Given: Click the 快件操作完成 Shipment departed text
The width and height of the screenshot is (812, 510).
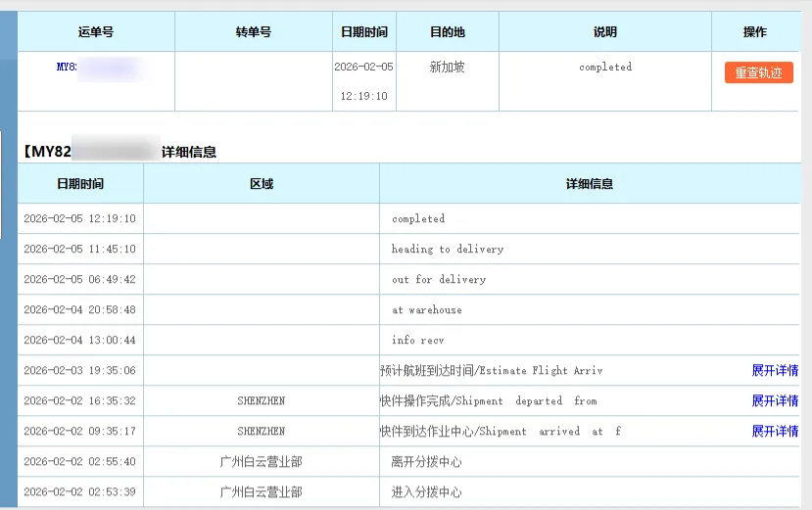Looking at the screenshot, I should point(489,400).
